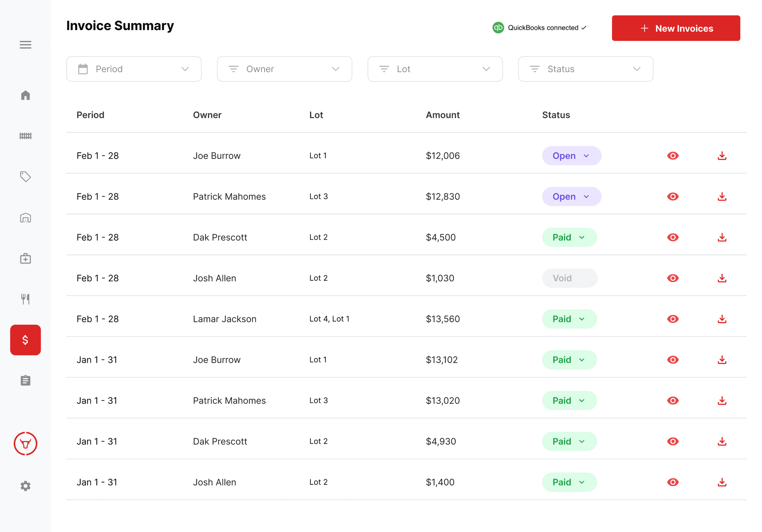762x532 pixels.
Task: Click the Amount column header
Action: (442, 115)
